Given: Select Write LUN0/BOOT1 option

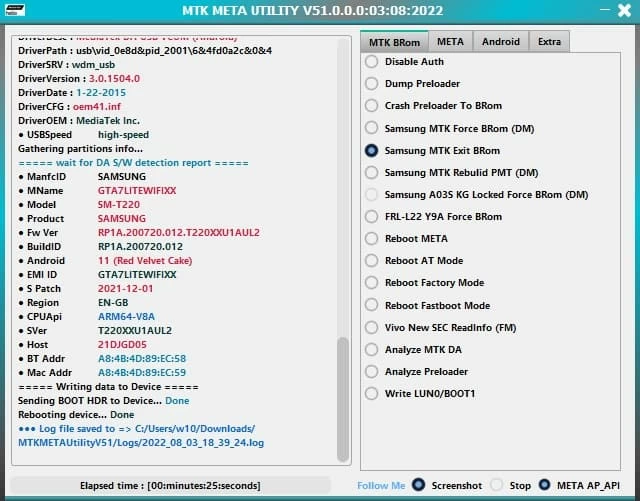Looking at the screenshot, I should [372, 394].
